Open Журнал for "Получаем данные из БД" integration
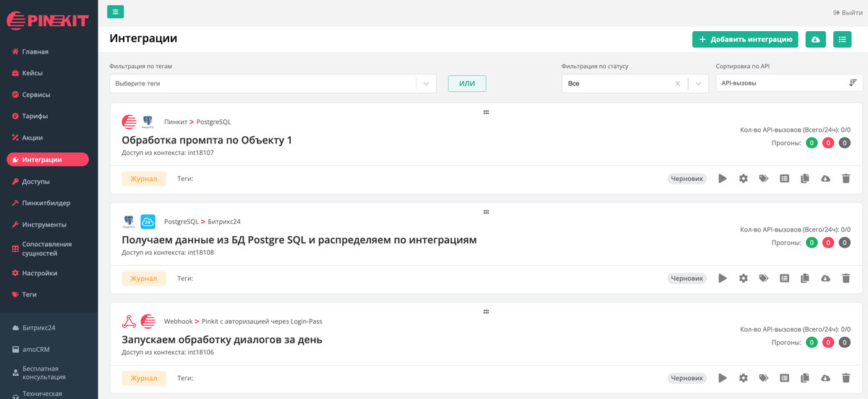Image resolution: width=868 pixels, height=399 pixels. click(x=143, y=278)
